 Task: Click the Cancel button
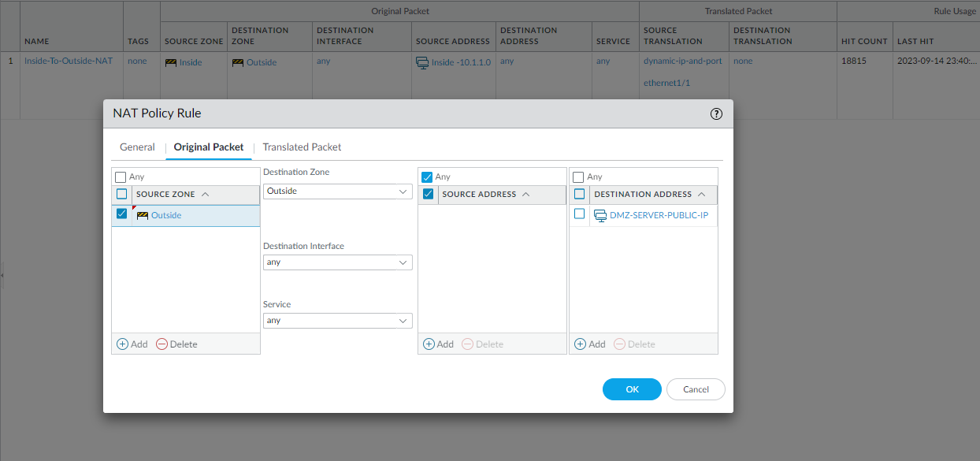pyautogui.click(x=696, y=389)
